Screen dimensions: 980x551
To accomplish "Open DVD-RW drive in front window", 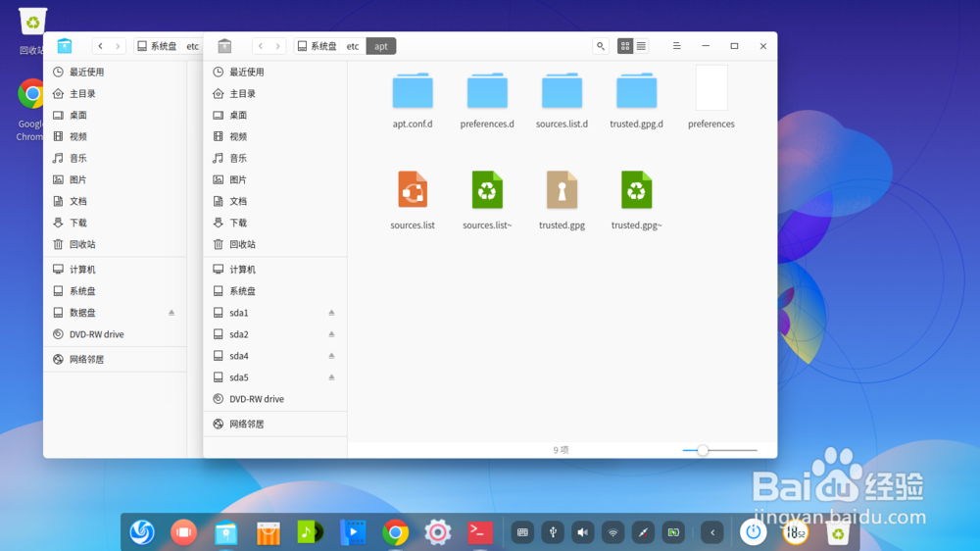I will 275,399.
